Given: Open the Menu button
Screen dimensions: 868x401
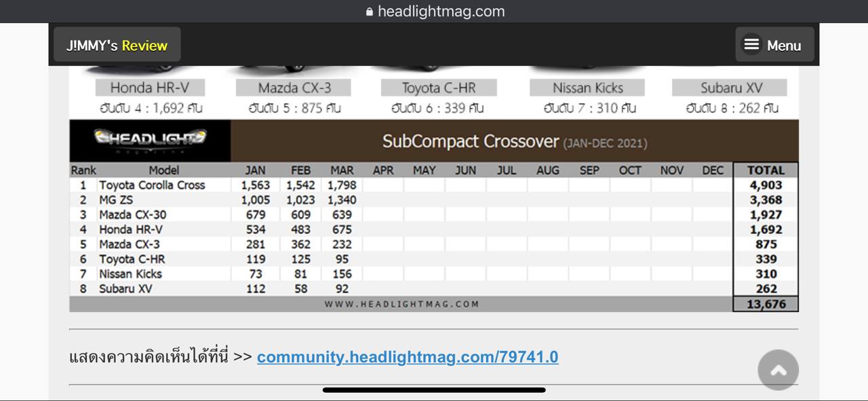Looking at the screenshot, I should coord(774,45).
